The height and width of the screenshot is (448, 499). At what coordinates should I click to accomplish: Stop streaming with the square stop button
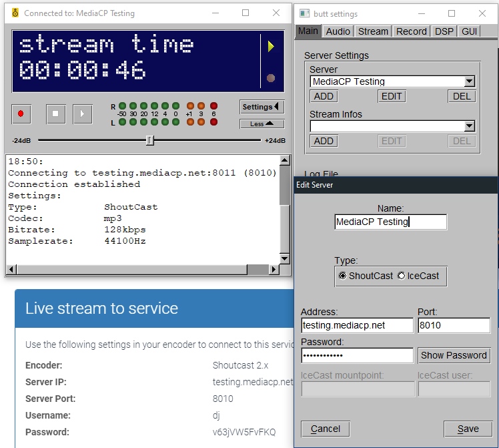click(55, 114)
